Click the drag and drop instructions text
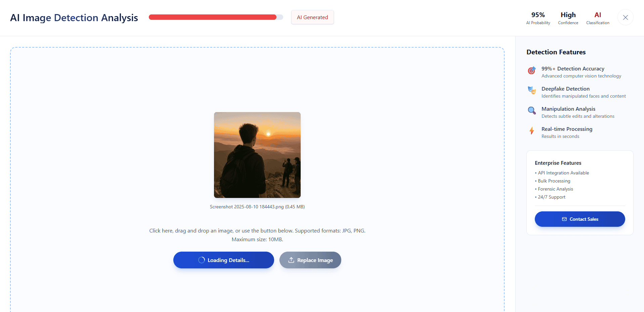The width and height of the screenshot is (644, 312). 257,235
